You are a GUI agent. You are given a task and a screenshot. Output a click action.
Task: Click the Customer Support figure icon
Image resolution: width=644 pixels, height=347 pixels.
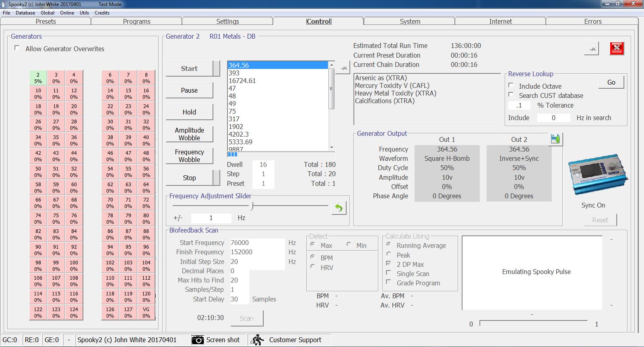coord(258,340)
